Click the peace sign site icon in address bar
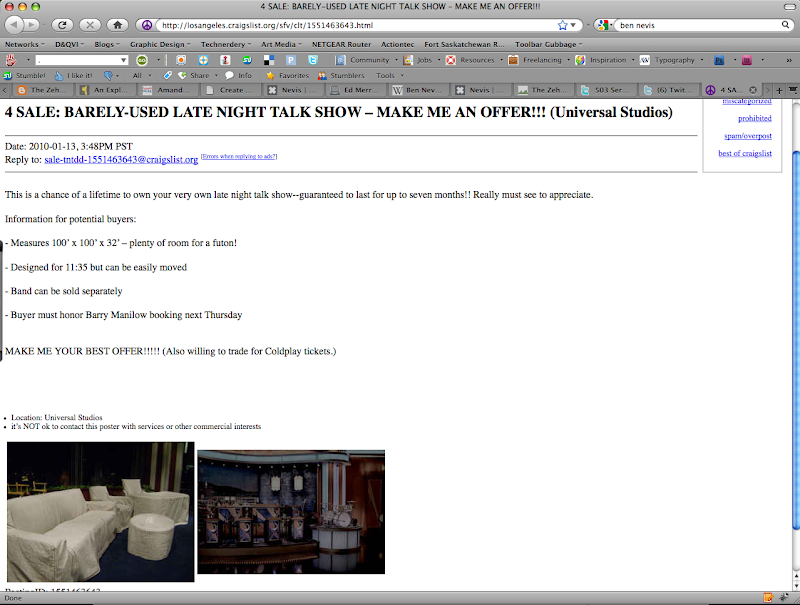The height and width of the screenshot is (605, 800). pyautogui.click(x=147, y=25)
